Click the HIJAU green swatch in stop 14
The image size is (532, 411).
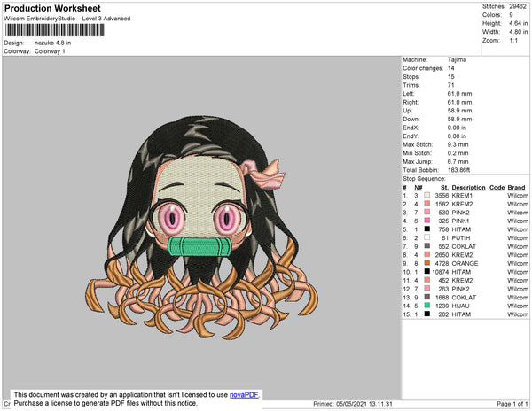(x=426, y=306)
